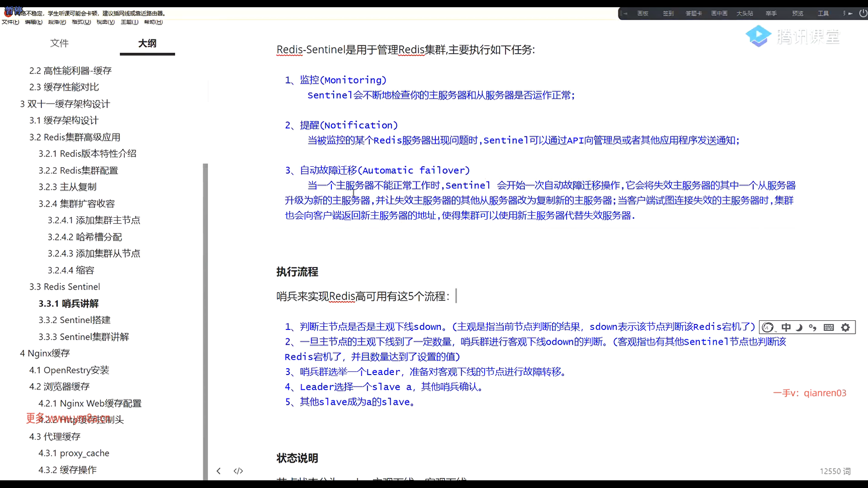Click the Sogou IME logo icon

pos(768,328)
